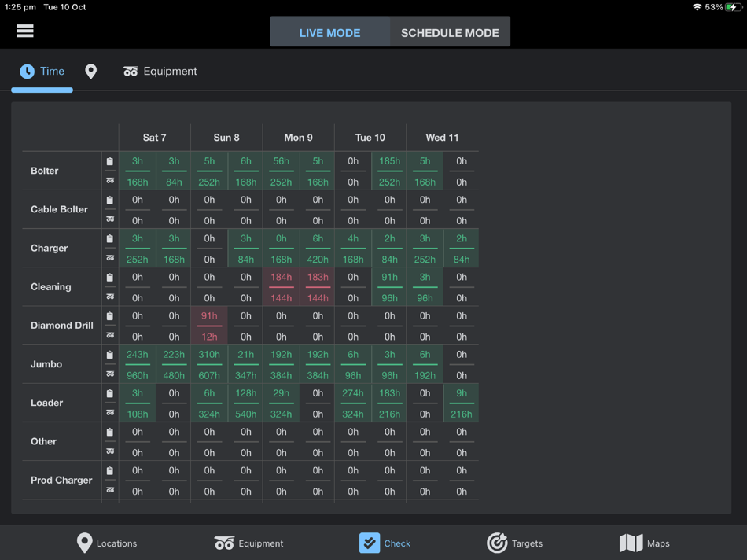This screenshot has width=747, height=560.
Task: Select the Mon 9 column header
Action: (298, 138)
